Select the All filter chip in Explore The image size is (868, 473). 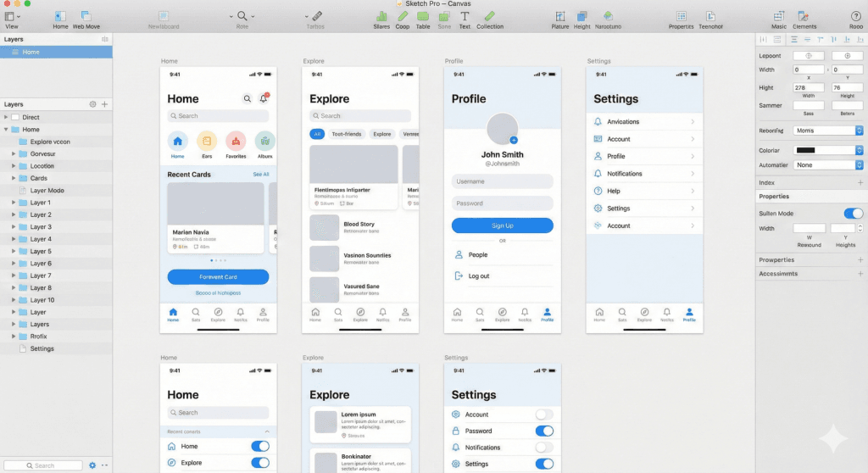click(317, 134)
